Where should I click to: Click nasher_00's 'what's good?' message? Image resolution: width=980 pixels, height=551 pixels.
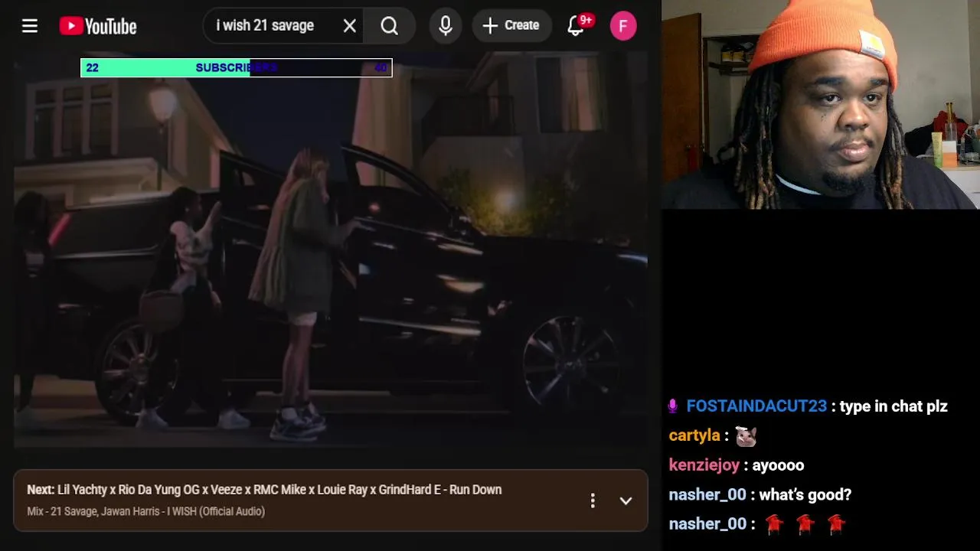click(x=806, y=494)
